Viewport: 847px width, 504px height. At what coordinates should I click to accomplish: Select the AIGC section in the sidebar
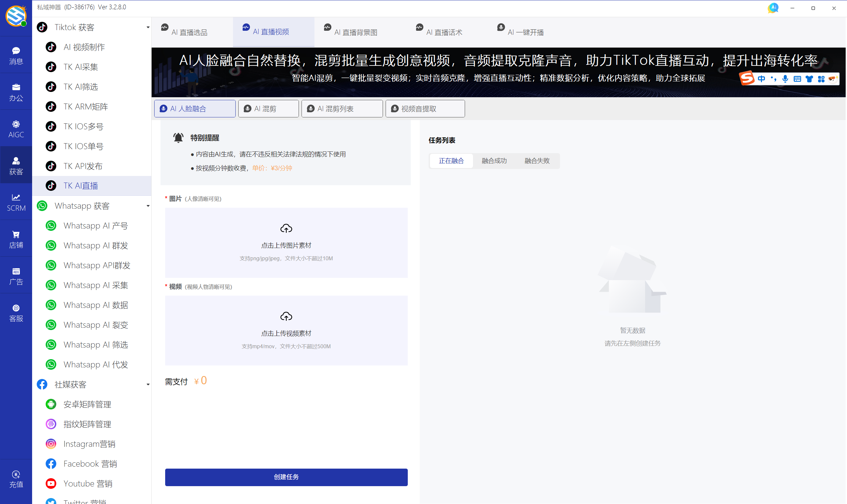(x=16, y=128)
